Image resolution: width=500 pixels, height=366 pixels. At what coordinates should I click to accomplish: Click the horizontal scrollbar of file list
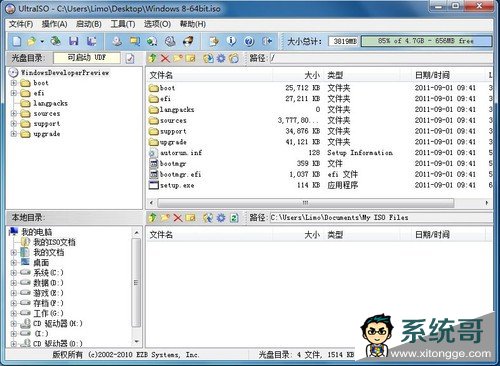(x=305, y=203)
